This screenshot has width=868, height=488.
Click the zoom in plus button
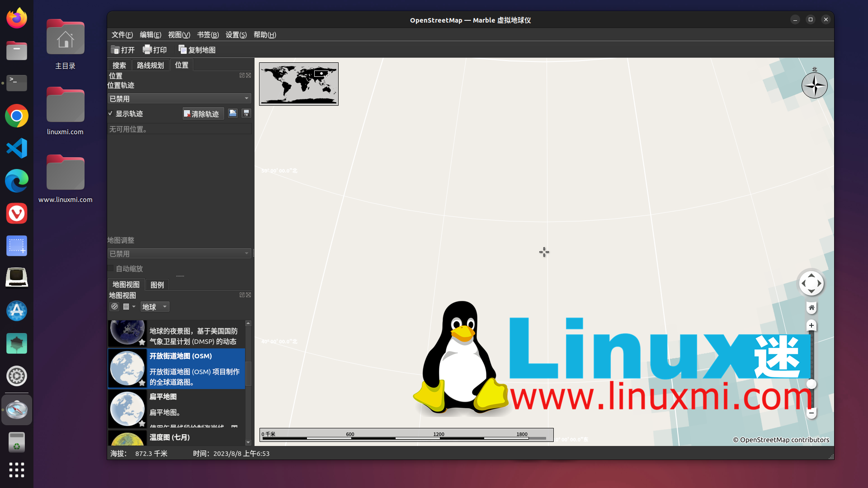pos(811,325)
